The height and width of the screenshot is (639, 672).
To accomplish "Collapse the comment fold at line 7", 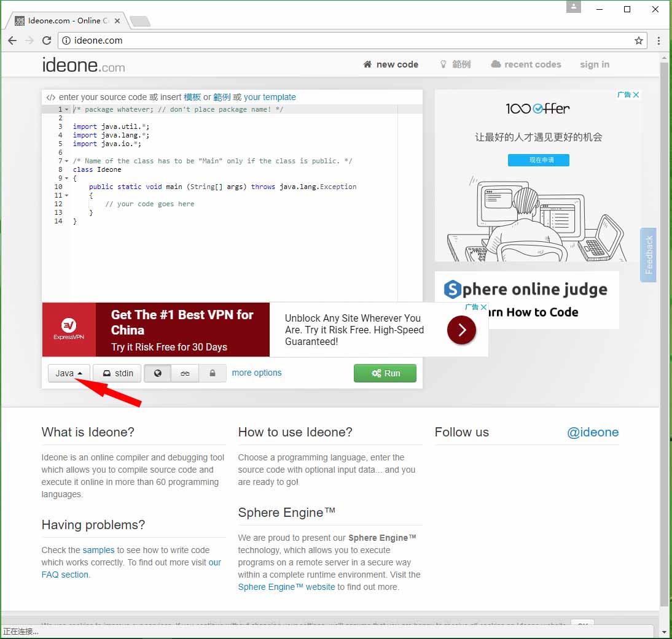I will coord(66,161).
